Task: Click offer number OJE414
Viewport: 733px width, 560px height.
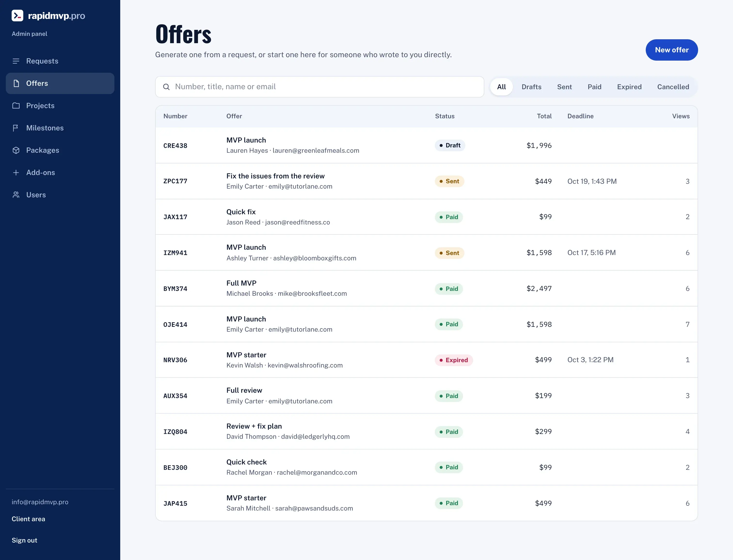Action: [175, 325]
